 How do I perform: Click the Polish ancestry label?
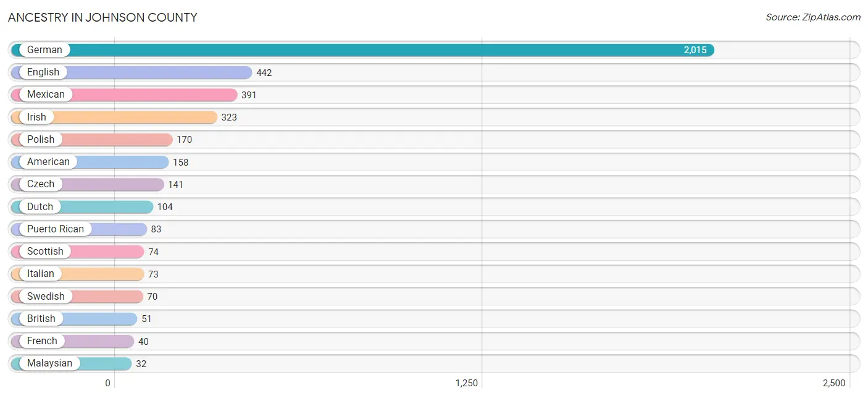(x=41, y=140)
